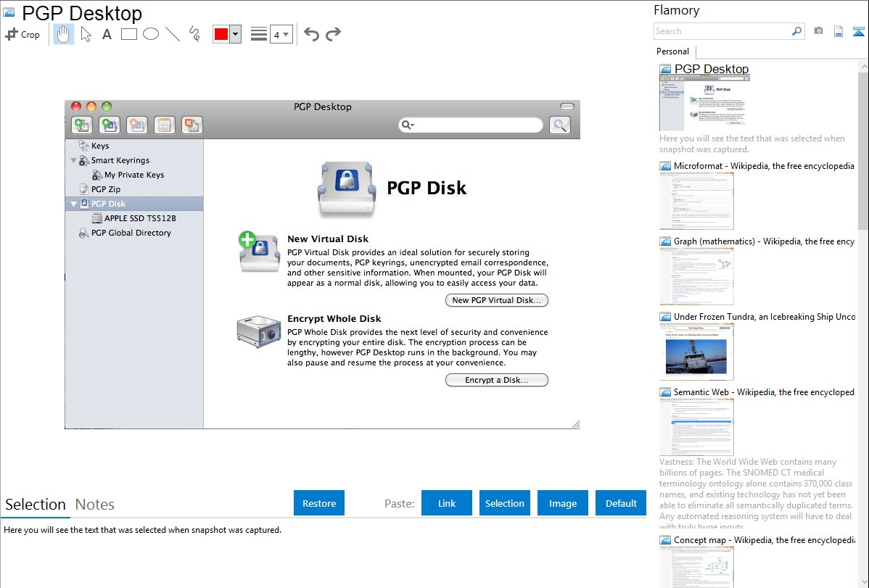869x588 pixels.
Task: Click the PGP Desktop search field
Action: pos(471,125)
